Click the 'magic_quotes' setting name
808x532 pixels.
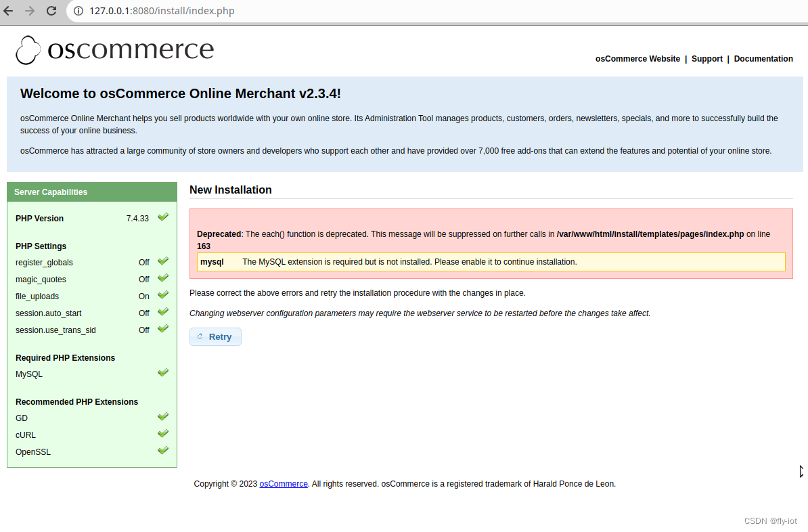click(x=41, y=280)
